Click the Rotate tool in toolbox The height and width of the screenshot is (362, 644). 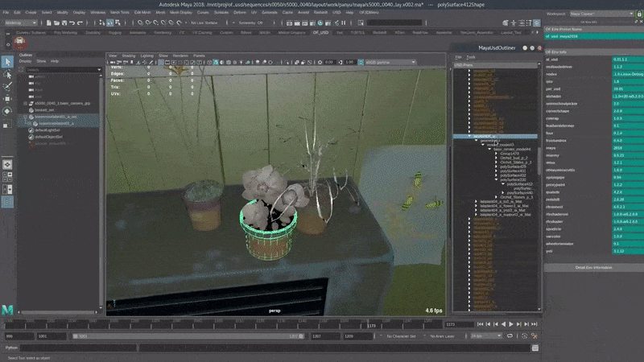7,111
